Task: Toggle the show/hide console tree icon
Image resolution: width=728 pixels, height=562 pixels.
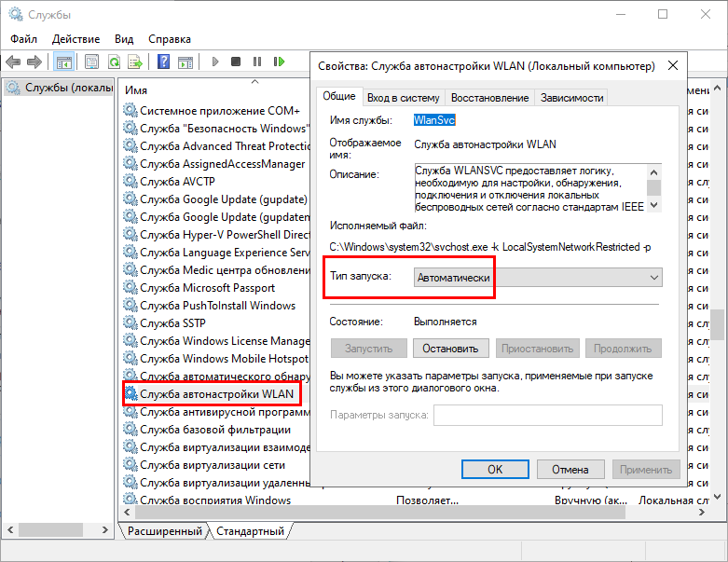Action: 64,62
